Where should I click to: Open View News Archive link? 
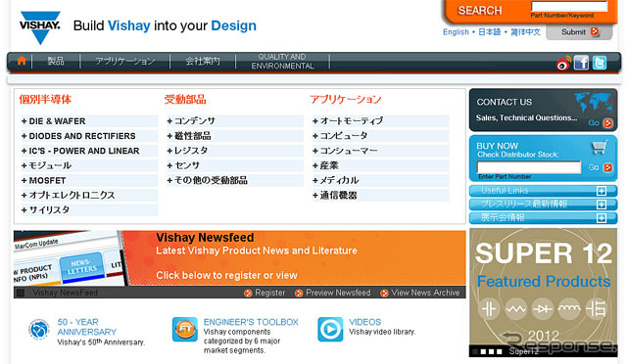coord(425,293)
